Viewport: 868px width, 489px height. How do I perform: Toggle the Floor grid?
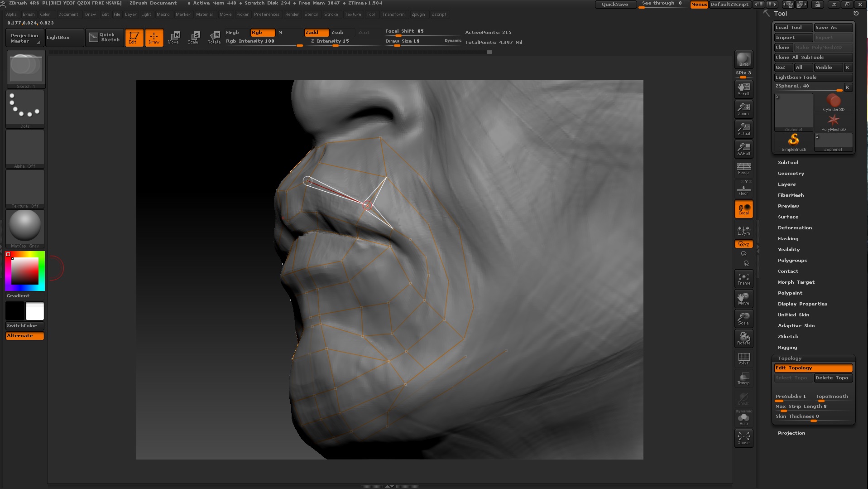[743, 189]
